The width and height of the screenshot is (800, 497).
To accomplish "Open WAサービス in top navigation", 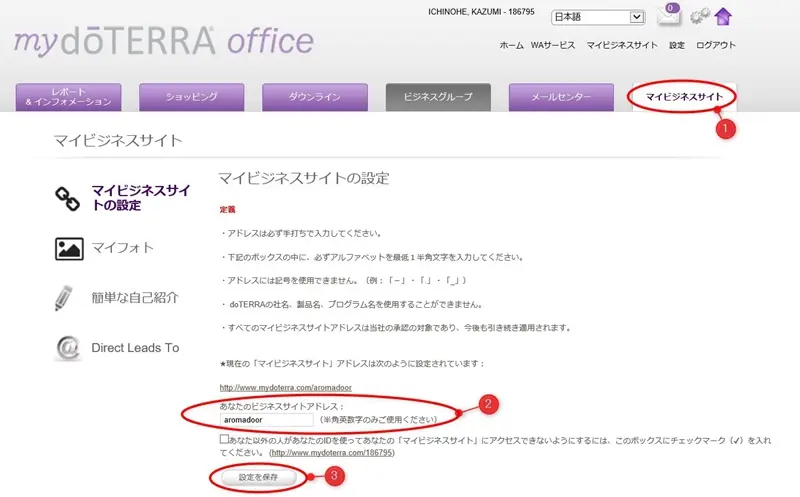I will point(553,45).
